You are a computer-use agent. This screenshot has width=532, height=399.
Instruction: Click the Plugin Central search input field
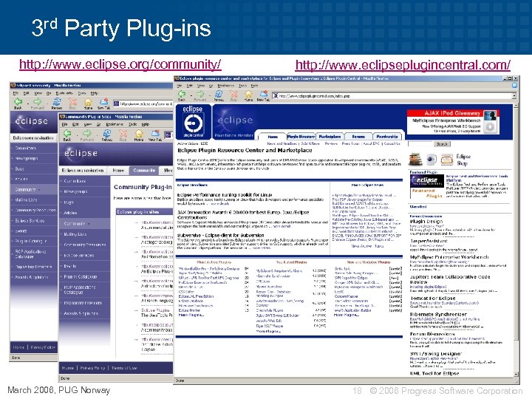pos(420,144)
